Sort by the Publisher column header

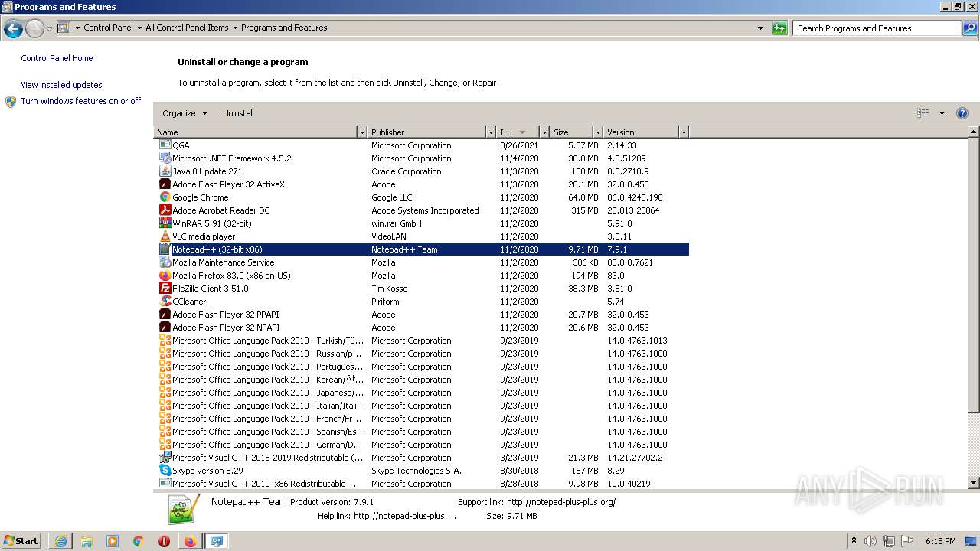426,132
